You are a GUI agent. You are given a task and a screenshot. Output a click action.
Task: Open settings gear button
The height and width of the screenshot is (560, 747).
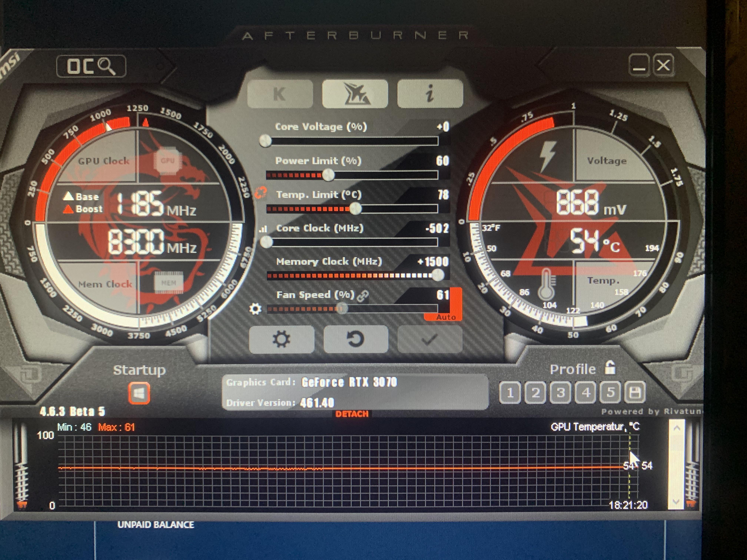[281, 339]
